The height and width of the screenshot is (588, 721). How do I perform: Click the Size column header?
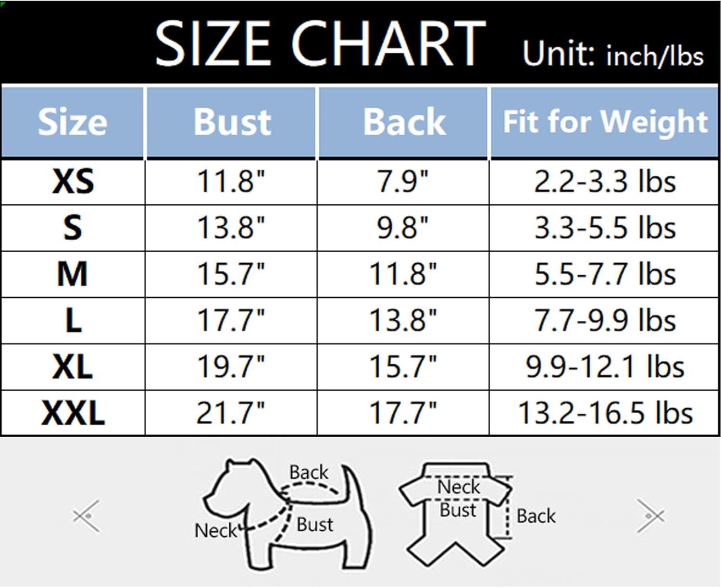tap(73, 122)
